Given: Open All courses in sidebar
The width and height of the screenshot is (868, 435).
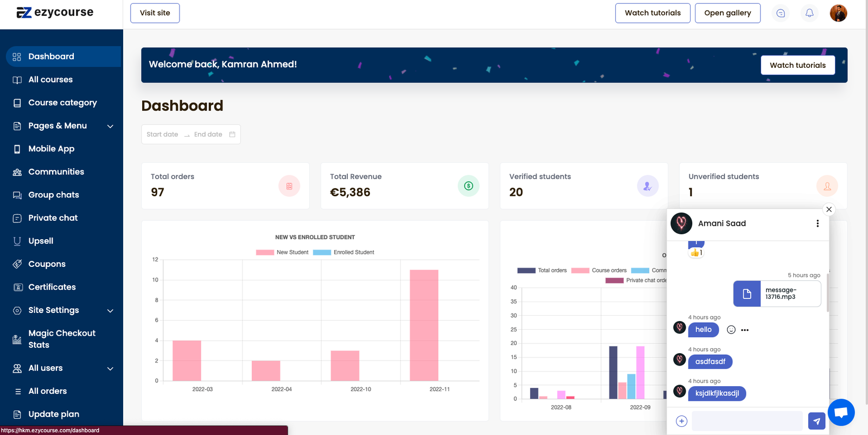Looking at the screenshot, I should point(50,80).
